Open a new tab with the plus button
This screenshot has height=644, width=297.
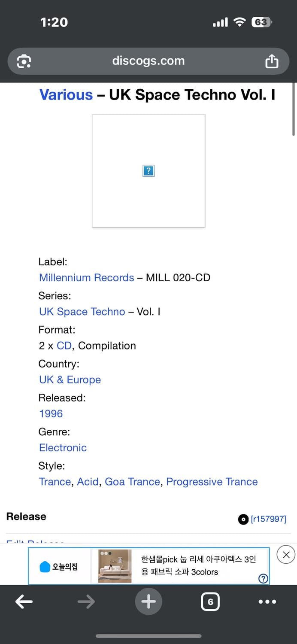148,601
